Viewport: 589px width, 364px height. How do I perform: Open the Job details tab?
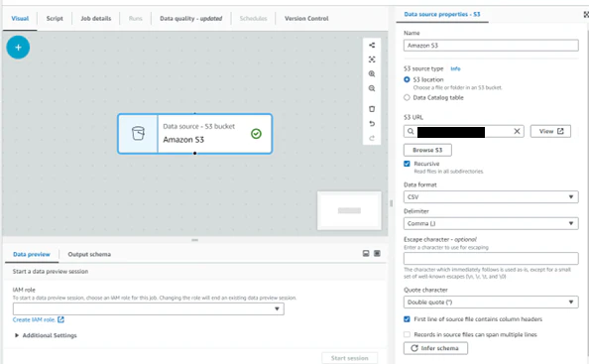[x=96, y=19]
